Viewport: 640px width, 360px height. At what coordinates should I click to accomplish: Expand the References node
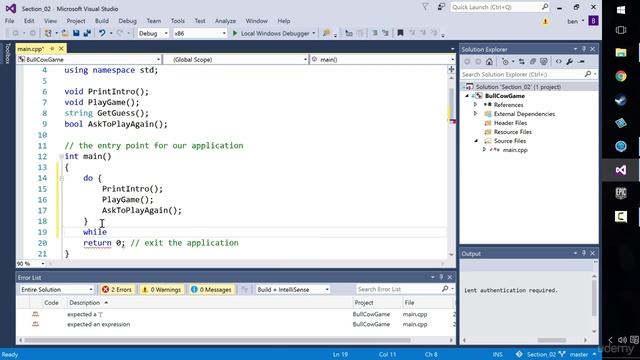476,104
